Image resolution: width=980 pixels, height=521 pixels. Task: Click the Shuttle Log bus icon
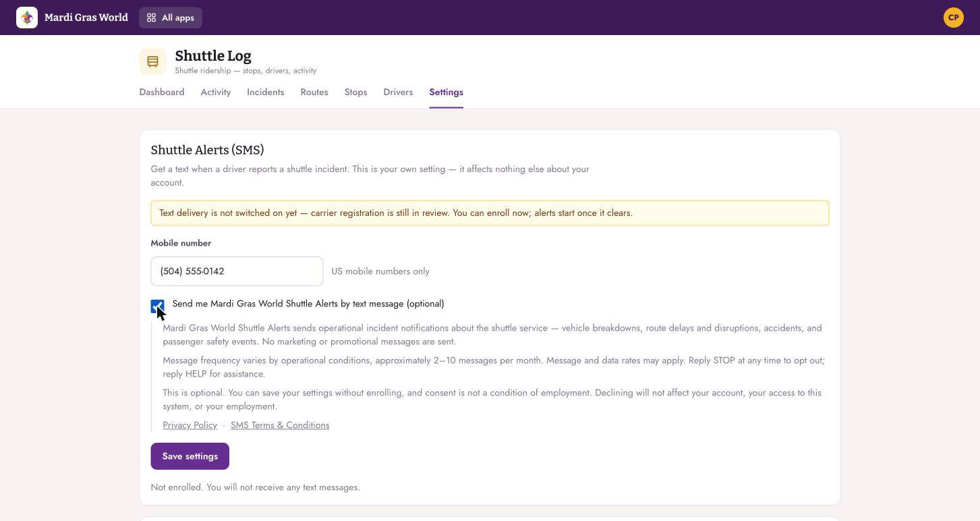pyautogui.click(x=153, y=61)
